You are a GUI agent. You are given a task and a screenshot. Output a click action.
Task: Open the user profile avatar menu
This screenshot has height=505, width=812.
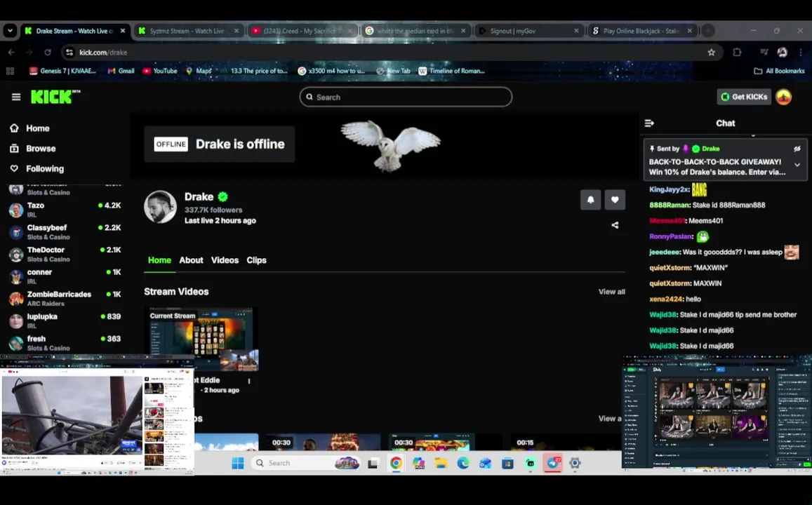783,97
